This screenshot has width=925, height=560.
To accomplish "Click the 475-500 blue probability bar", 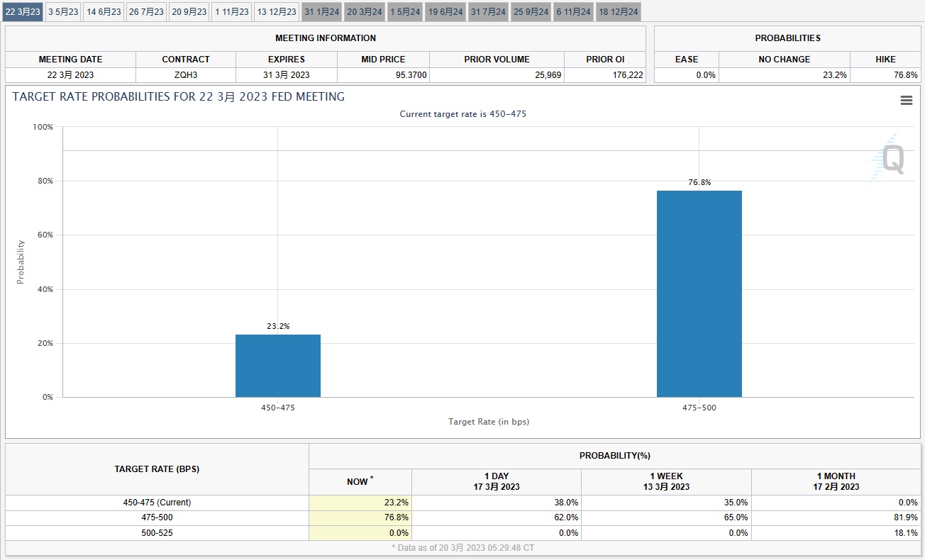I will (699, 293).
